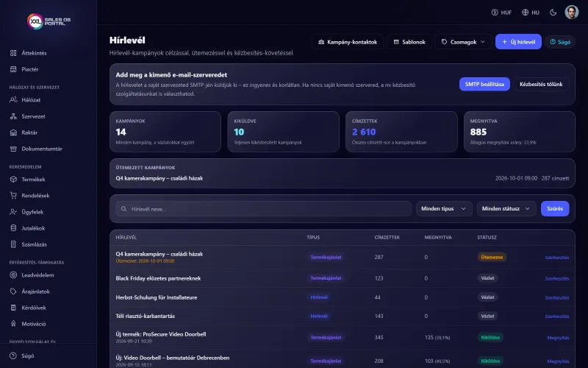Open Áttekintés dashboard icon in sidebar
The image size is (588, 368).
13,53
